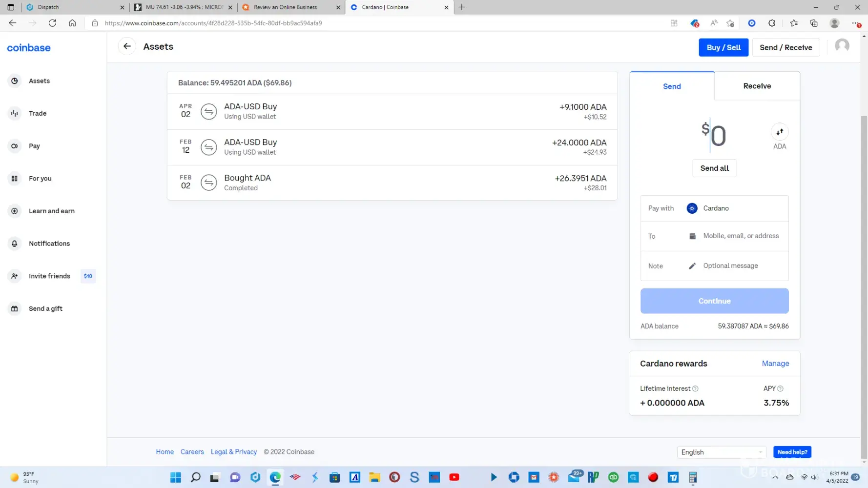The height and width of the screenshot is (488, 868).
Task: Click APY info icon
Action: [780, 389]
